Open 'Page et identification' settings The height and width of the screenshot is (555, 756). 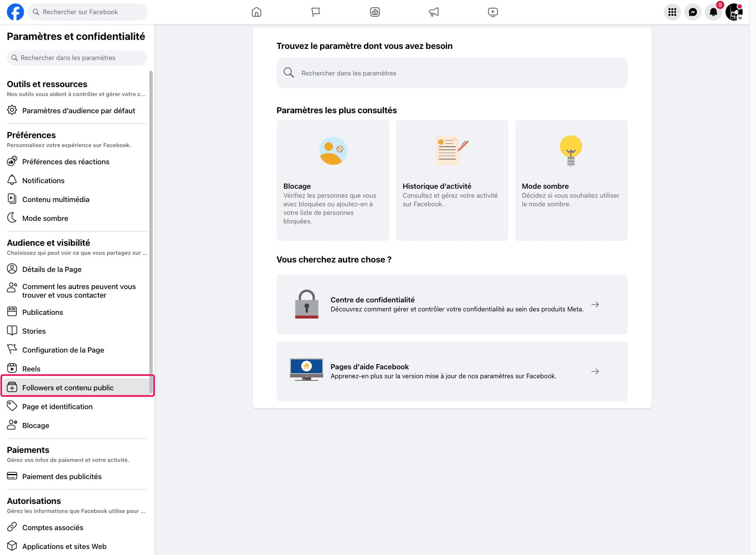click(x=57, y=406)
